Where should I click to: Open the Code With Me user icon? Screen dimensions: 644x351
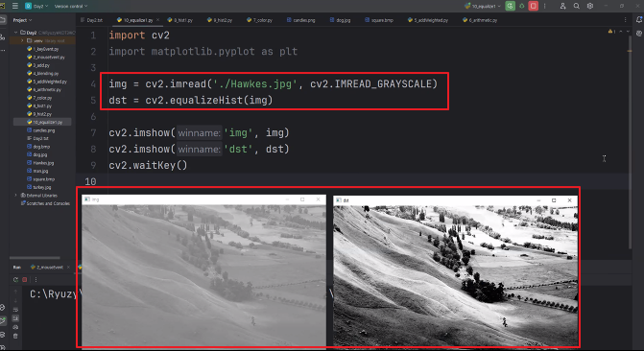tap(562, 6)
